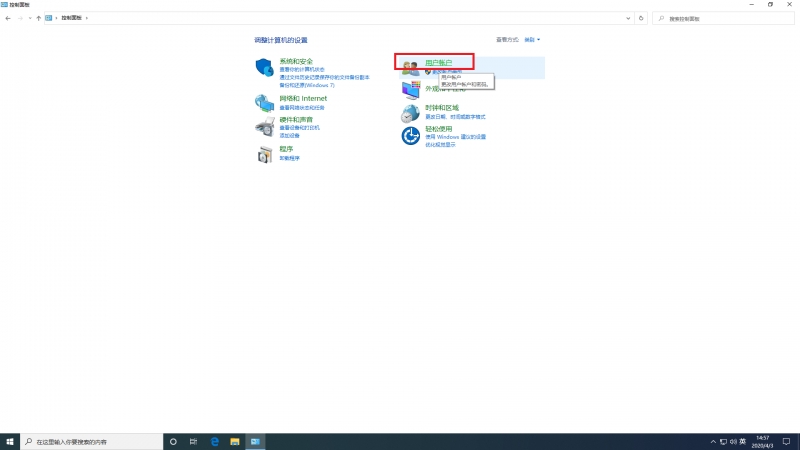Viewport: 800px width, 450px height.
Task: Open Cortana circle on the taskbar
Action: tap(173, 442)
